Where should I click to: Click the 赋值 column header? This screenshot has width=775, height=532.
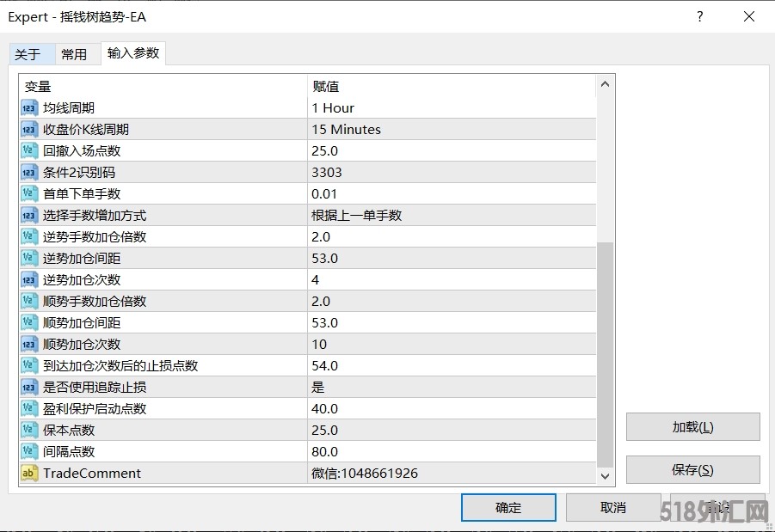pos(452,87)
